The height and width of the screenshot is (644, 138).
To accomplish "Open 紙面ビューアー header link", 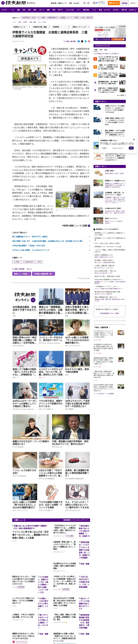I will tap(63, 3).
